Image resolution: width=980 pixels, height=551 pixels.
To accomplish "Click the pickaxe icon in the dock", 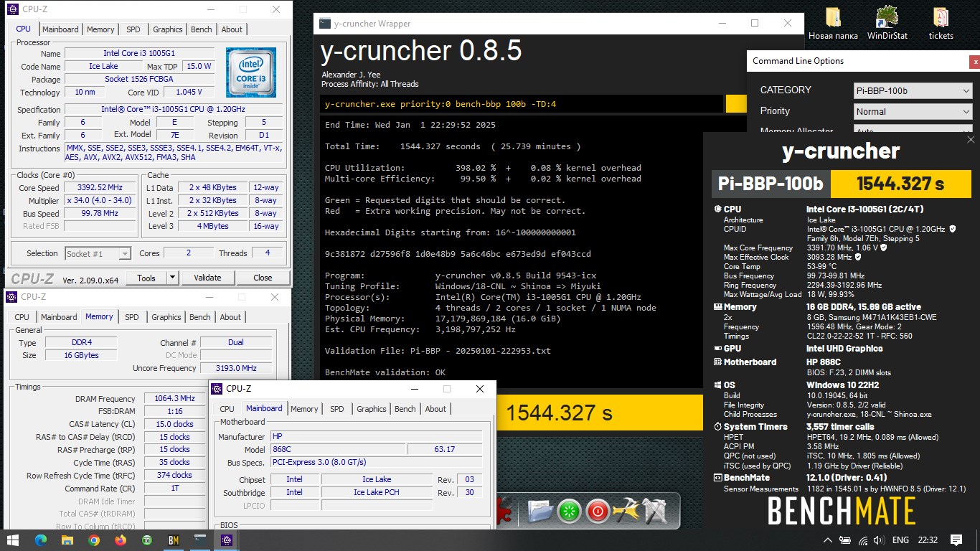I will pyautogui.click(x=654, y=511).
